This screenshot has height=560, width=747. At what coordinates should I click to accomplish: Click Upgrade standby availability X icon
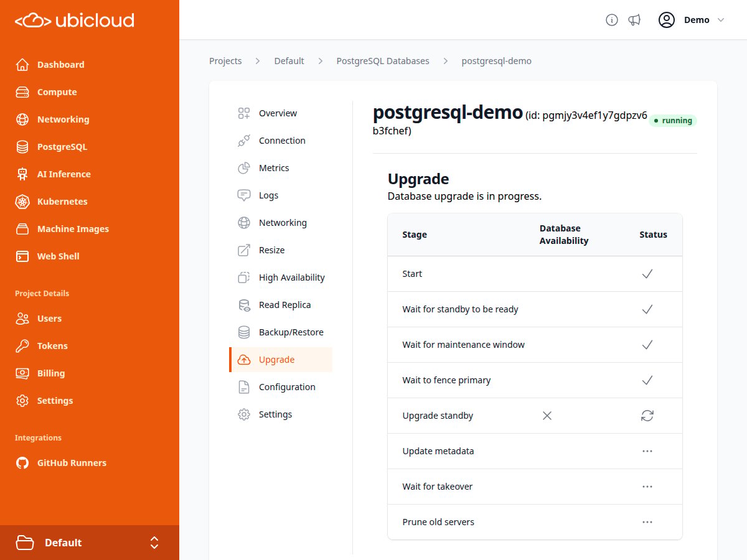click(547, 416)
